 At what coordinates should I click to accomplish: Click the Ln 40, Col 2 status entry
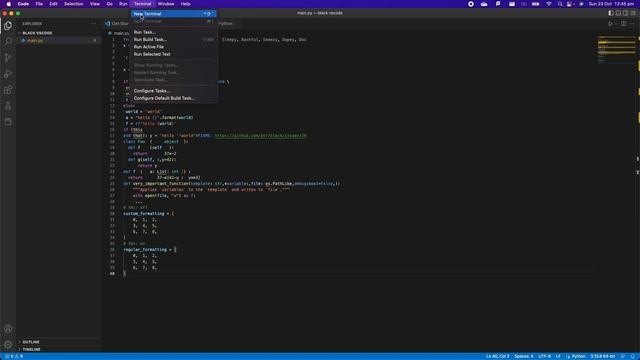tap(498, 356)
